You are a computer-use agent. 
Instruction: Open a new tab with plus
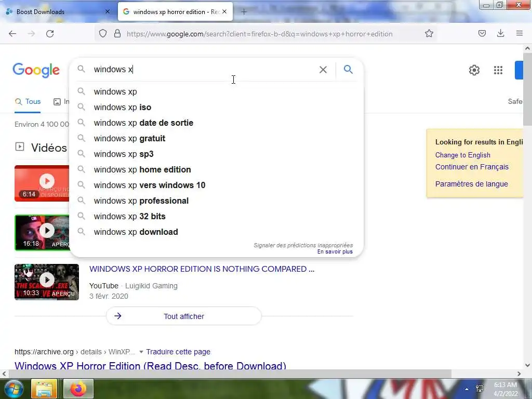point(244,12)
